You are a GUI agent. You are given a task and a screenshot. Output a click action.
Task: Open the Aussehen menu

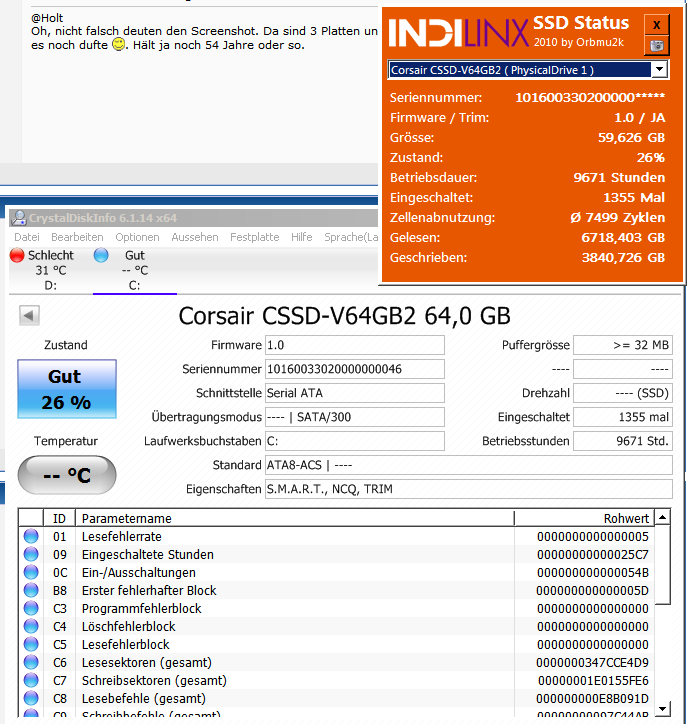click(x=195, y=237)
